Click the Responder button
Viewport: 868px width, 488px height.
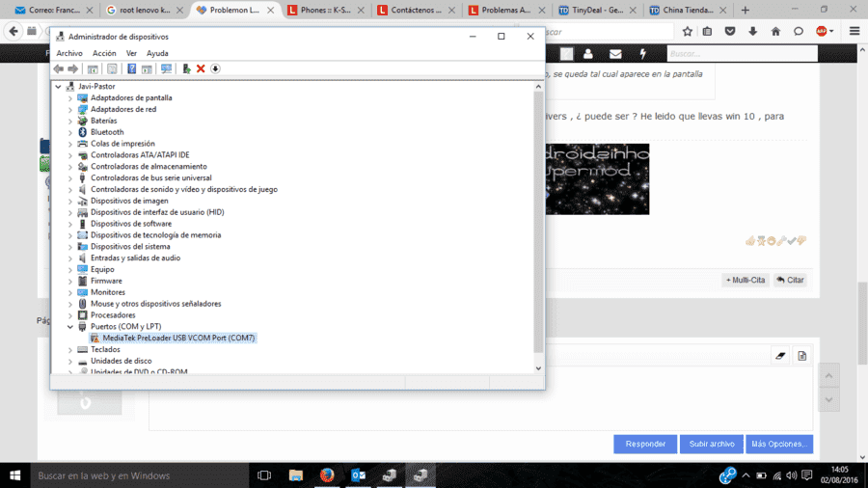pyautogui.click(x=645, y=444)
